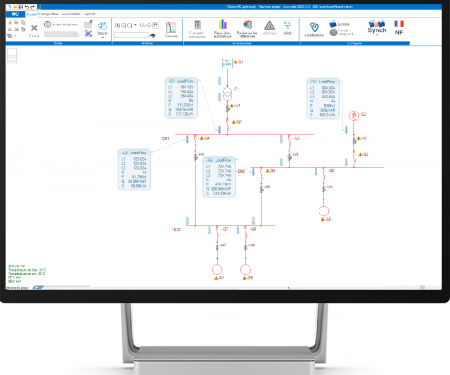Click the undo arrow in quick access toolbar
Screen dimensions: 450x375
27,7
